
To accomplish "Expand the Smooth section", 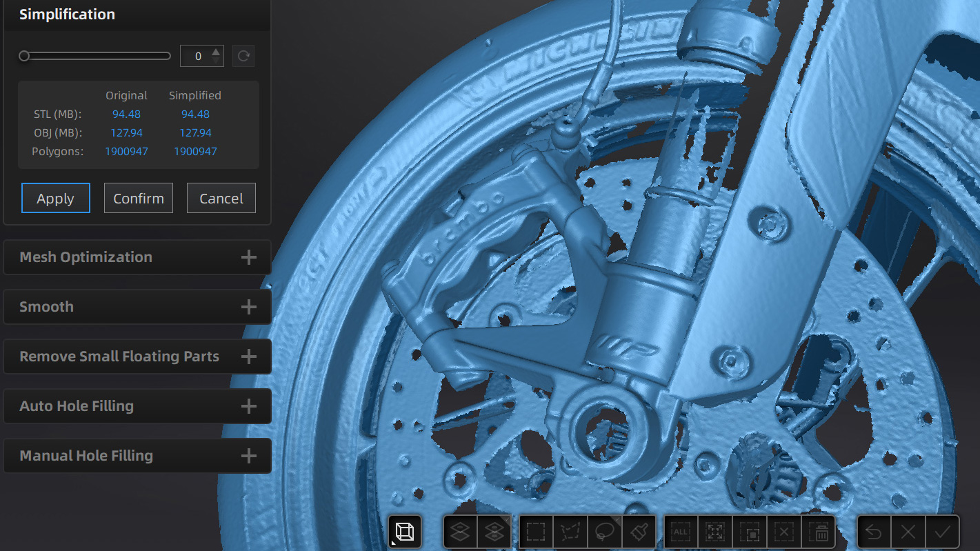I will point(137,307).
